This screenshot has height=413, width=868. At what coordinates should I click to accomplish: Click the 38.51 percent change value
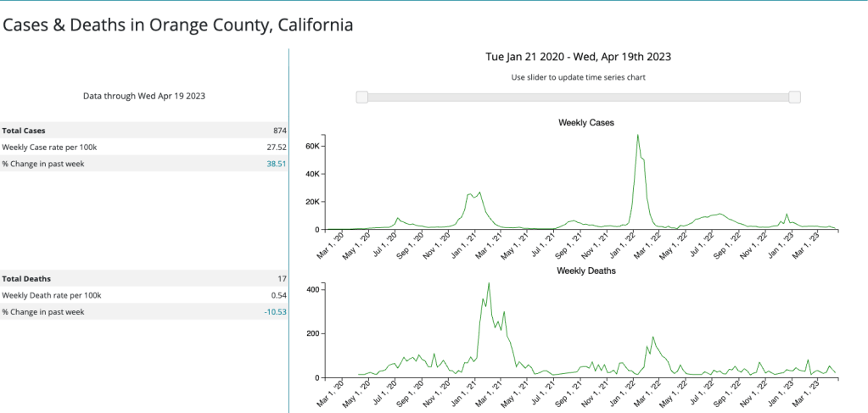(277, 163)
